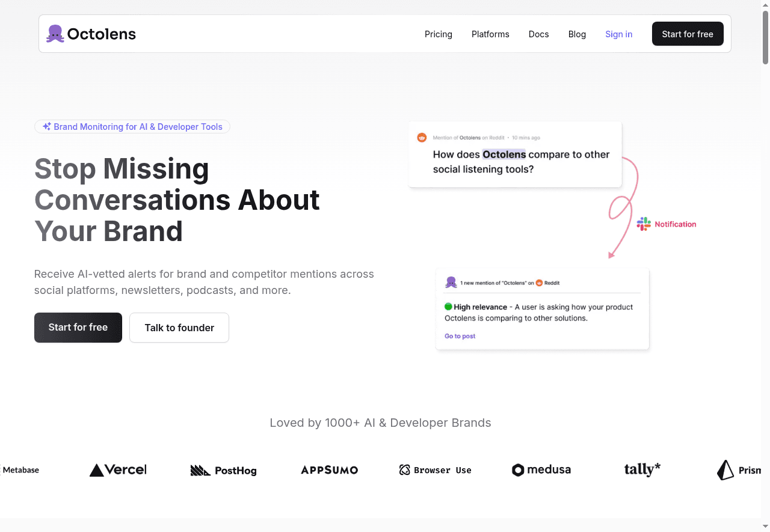Click the Octolens octopus logo icon
This screenshot has width=770, height=532.
(x=55, y=34)
